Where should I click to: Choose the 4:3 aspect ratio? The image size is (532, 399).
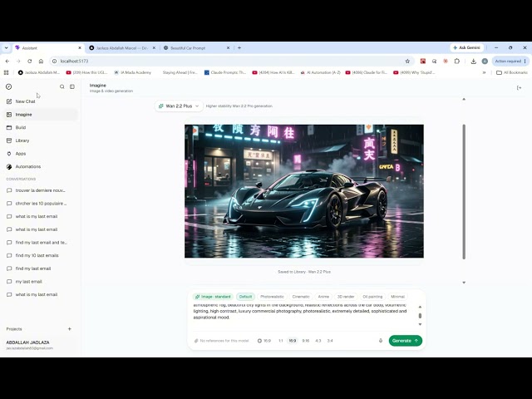pyautogui.click(x=318, y=341)
